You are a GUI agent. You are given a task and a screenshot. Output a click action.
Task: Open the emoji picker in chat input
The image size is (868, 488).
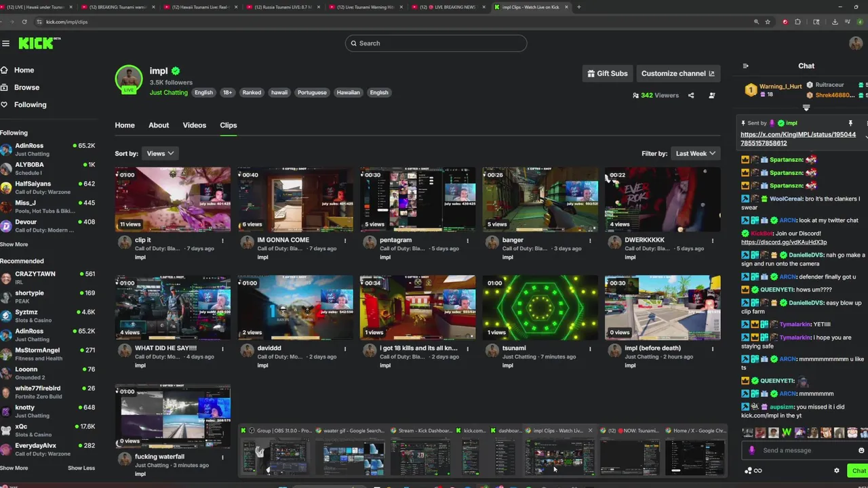point(861,451)
